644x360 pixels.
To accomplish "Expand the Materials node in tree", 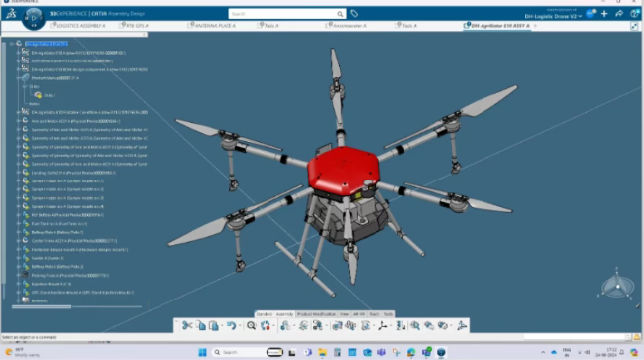I will point(18,300).
